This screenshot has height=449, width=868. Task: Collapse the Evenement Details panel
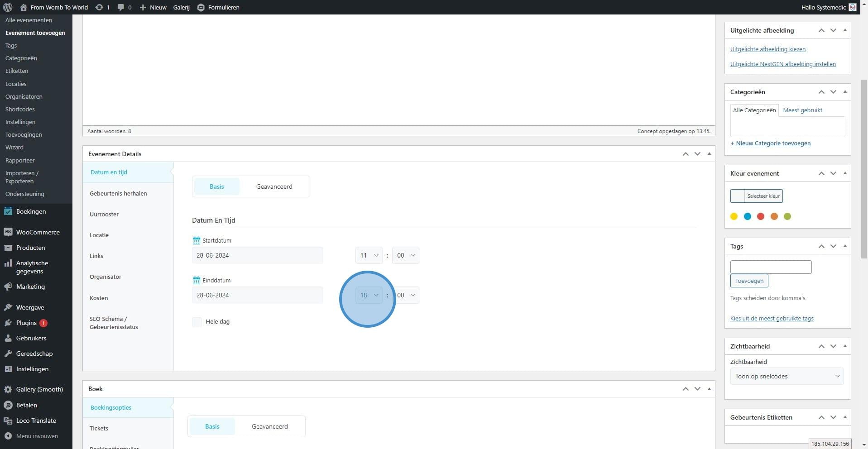[709, 154]
